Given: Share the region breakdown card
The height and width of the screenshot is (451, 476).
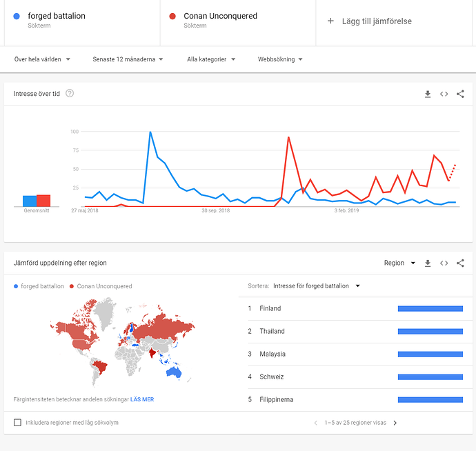Looking at the screenshot, I should (460, 263).
